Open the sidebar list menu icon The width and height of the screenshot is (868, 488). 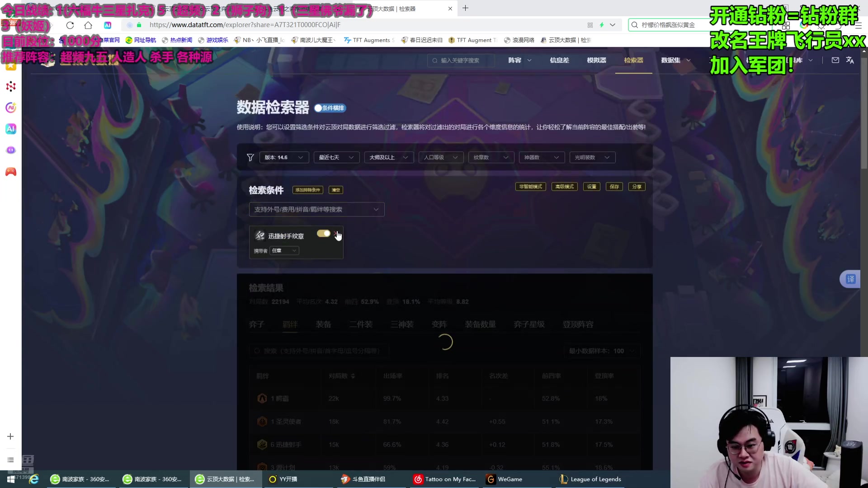10,460
